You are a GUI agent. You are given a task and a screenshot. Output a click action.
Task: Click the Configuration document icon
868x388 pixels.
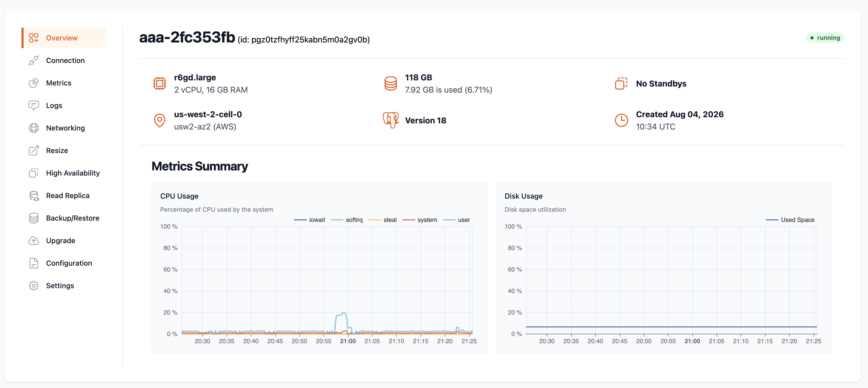pyautogui.click(x=34, y=263)
